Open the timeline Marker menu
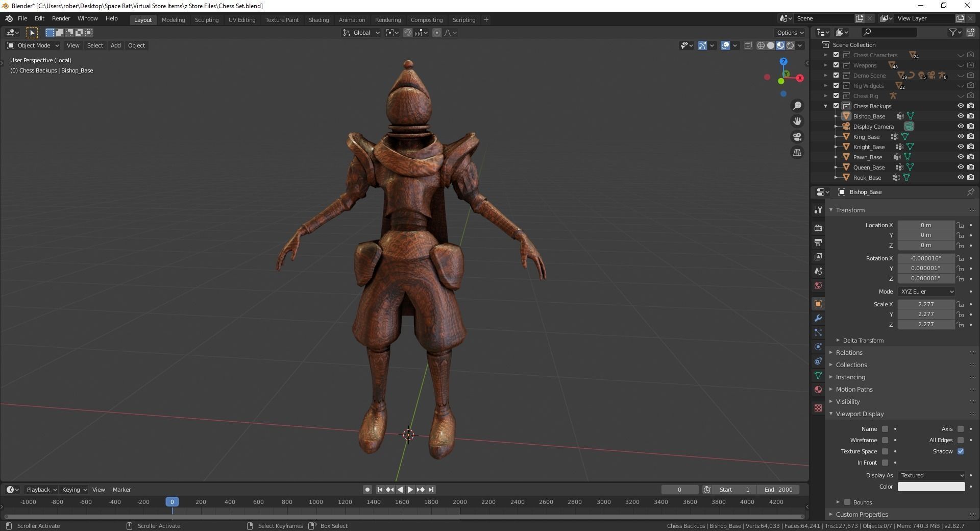 click(x=121, y=490)
